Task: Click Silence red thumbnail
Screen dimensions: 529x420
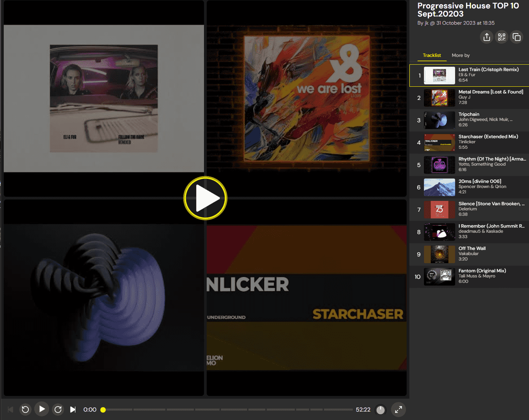Action: point(439,210)
